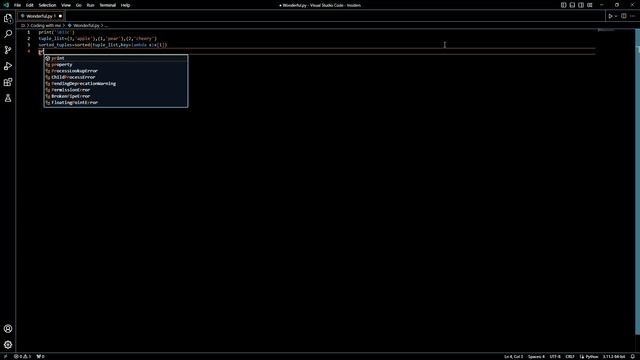The width and height of the screenshot is (640, 360).
Task: Open the Source Control view
Action: [x=8, y=50]
